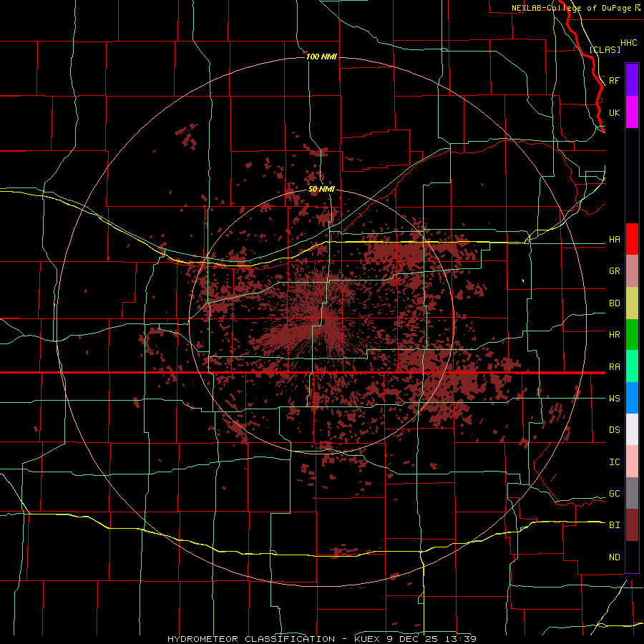
Task: Click the ND legend label
Action: pos(615,557)
